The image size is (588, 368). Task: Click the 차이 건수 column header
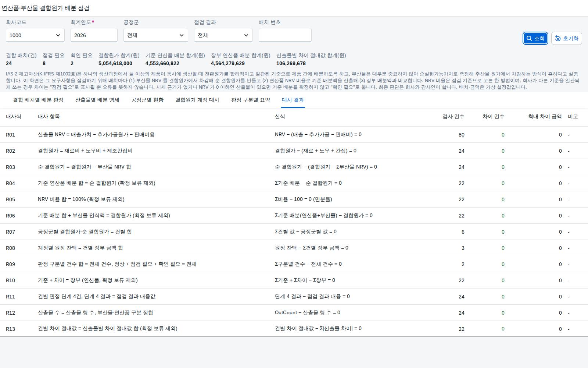tap(494, 117)
